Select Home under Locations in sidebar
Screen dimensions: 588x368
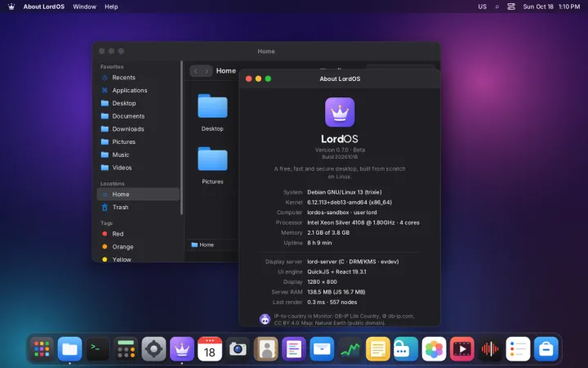[x=138, y=194]
